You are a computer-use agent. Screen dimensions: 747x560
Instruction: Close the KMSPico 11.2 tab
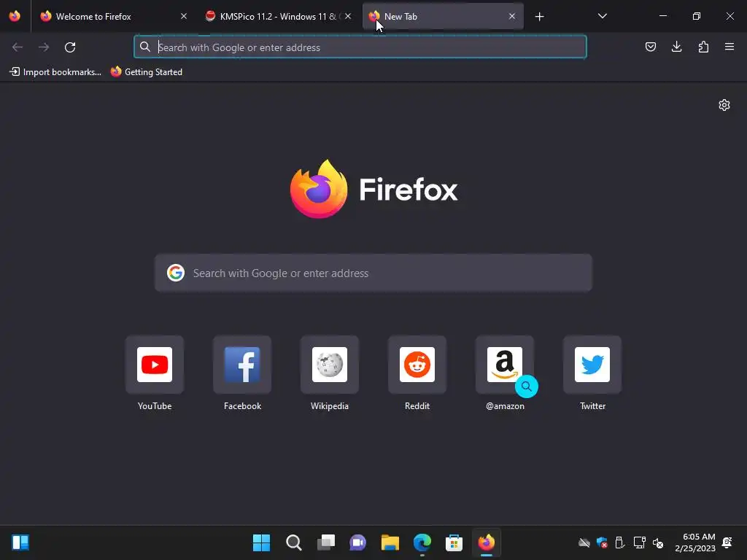click(348, 16)
